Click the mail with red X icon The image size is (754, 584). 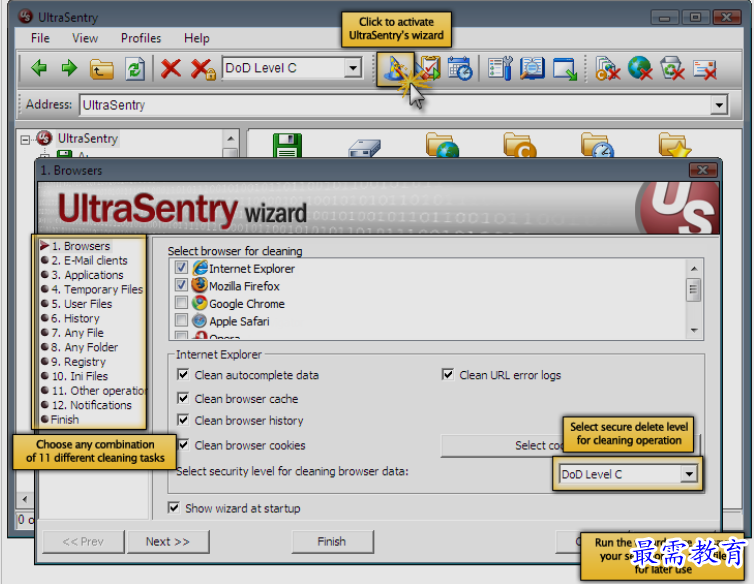(705, 69)
